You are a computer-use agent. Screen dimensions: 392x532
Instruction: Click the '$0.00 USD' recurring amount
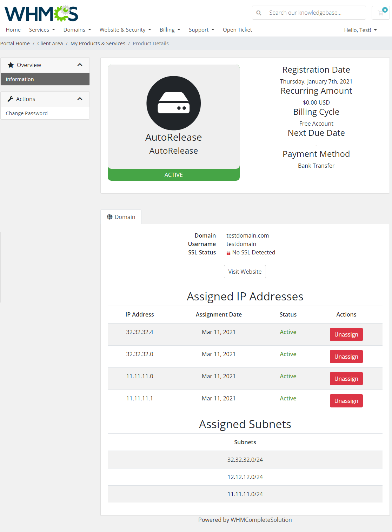(x=316, y=102)
